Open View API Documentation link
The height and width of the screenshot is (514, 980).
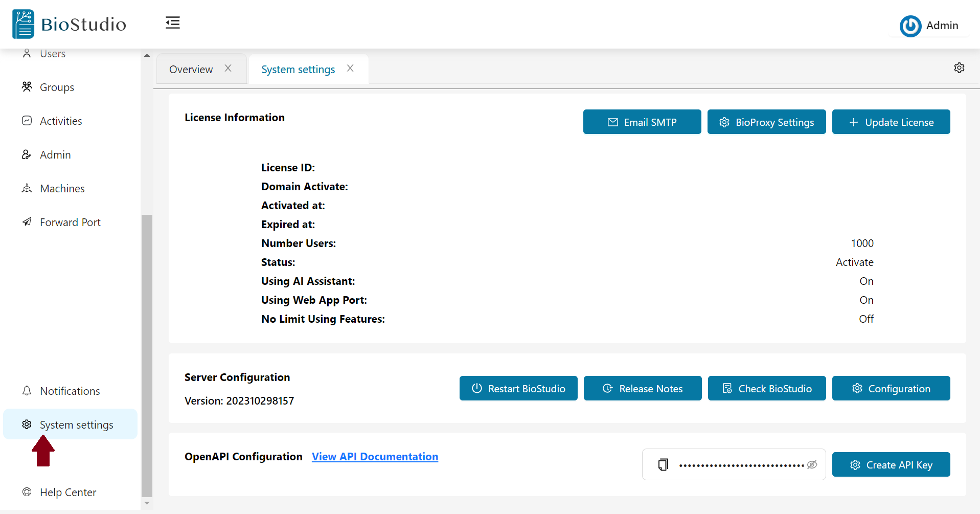[375, 457]
